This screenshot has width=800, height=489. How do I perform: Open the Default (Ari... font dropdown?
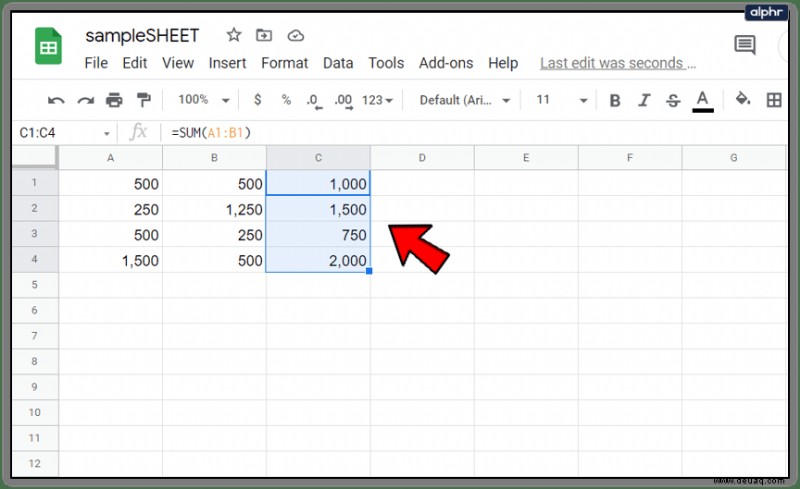(464, 100)
